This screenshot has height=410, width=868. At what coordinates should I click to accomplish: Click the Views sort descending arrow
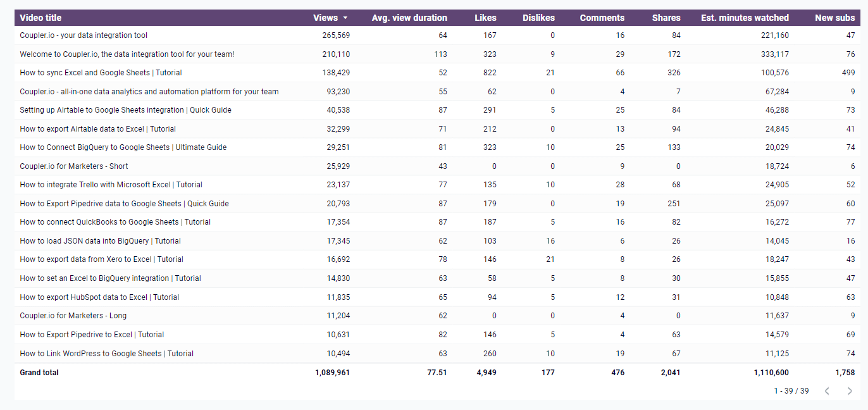tap(345, 18)
